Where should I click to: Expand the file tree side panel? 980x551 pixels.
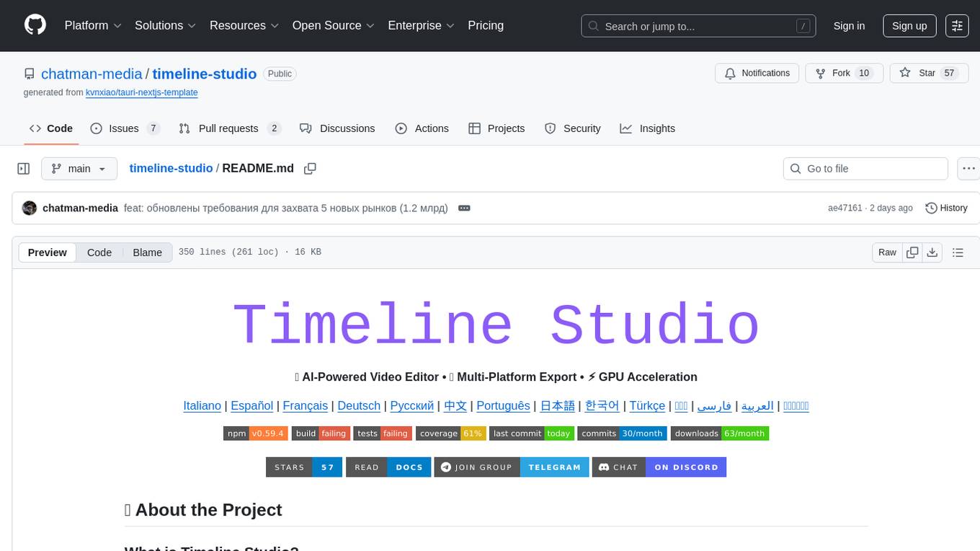click(x=24, y=169)
